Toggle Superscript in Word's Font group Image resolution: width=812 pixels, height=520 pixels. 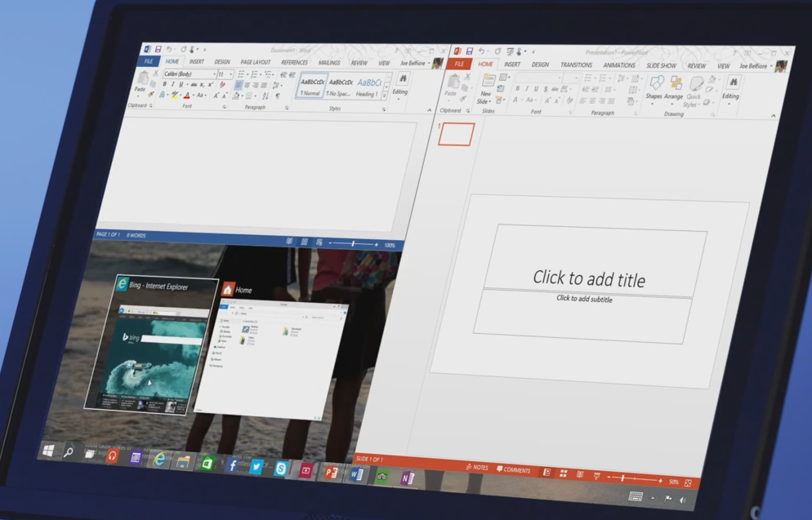coord(210,84)
